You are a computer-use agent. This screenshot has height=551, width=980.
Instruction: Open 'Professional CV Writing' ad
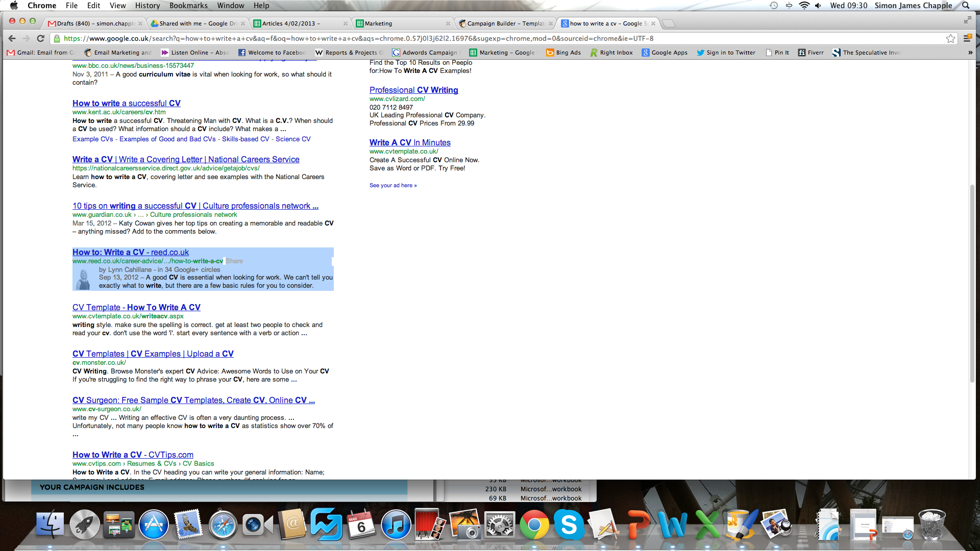coord(414,90)
